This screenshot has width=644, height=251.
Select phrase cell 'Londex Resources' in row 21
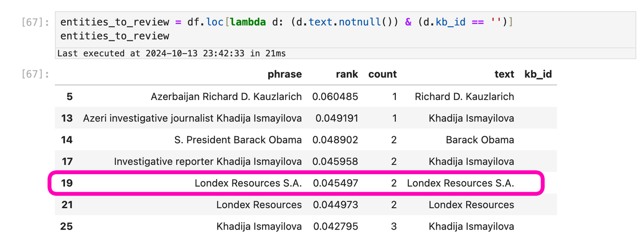click(259, 205)
